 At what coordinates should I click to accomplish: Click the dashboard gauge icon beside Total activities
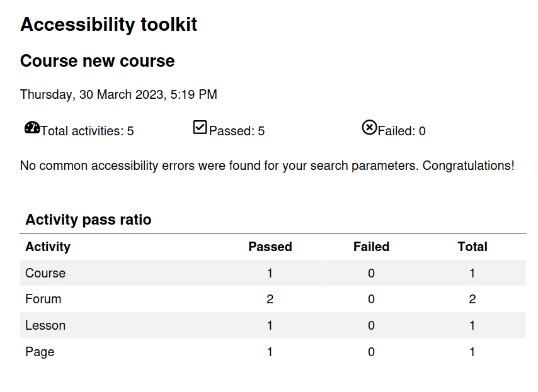(32, 128)
